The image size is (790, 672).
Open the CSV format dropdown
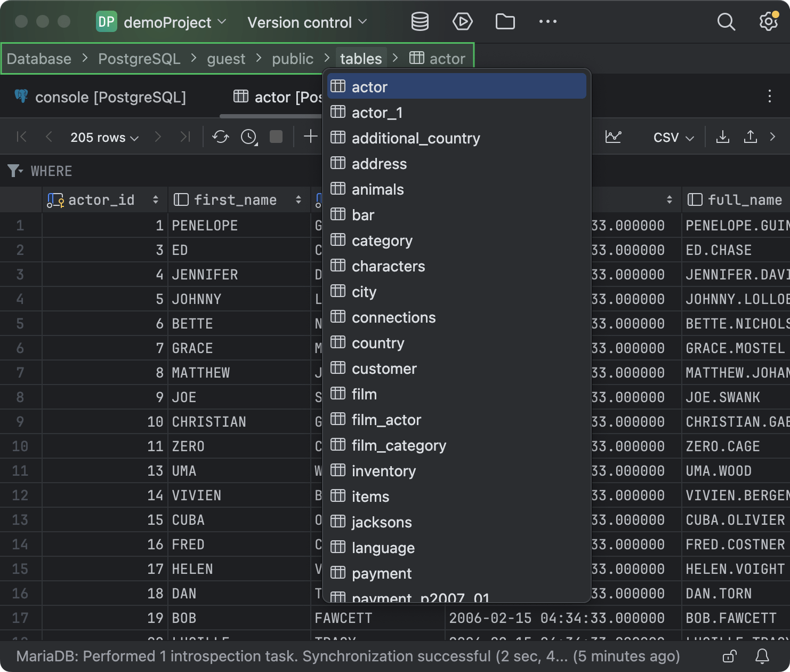coord(672,137)
